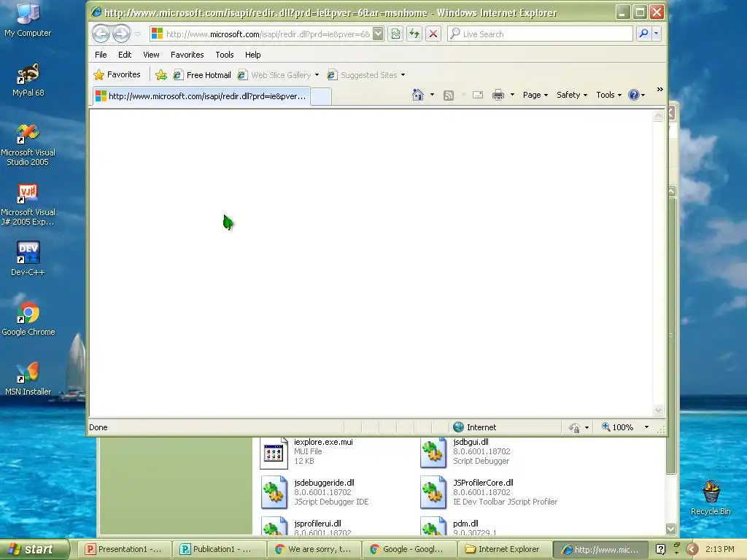This screenshot has width=747, height=560.
Task: Select jsdbgui.dll file in Explorer window
Action: pyautogui.click(x=465, y=452)
